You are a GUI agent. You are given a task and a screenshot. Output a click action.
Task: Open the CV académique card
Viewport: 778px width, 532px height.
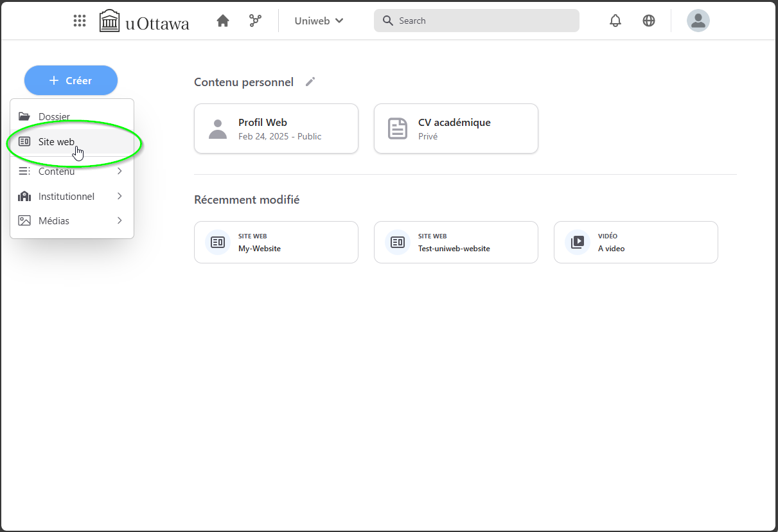point(455,129)
